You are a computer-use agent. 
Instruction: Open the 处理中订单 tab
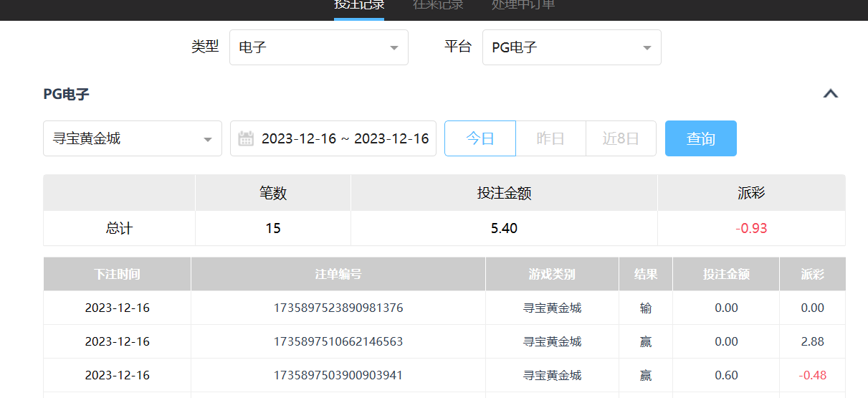[x=523, y=6]
